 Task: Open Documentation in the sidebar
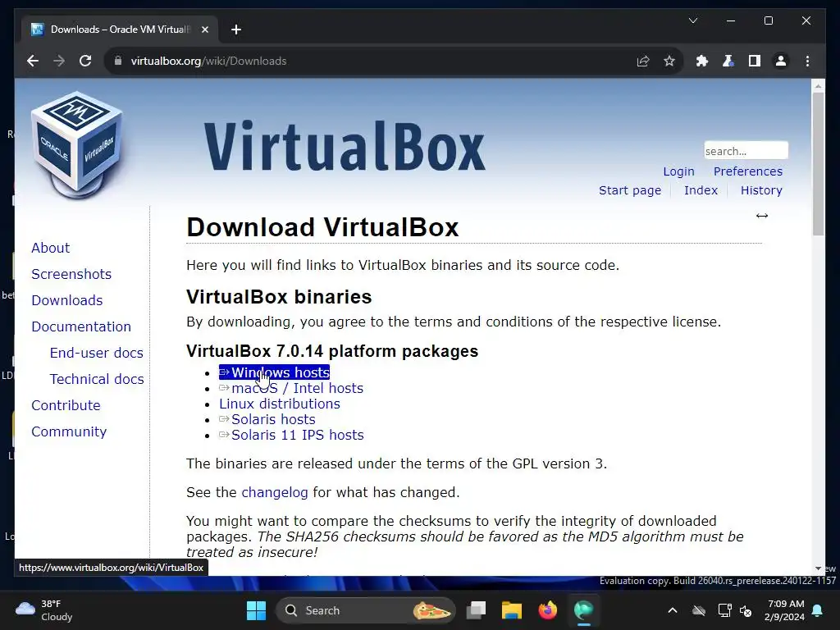coord(81,326)
